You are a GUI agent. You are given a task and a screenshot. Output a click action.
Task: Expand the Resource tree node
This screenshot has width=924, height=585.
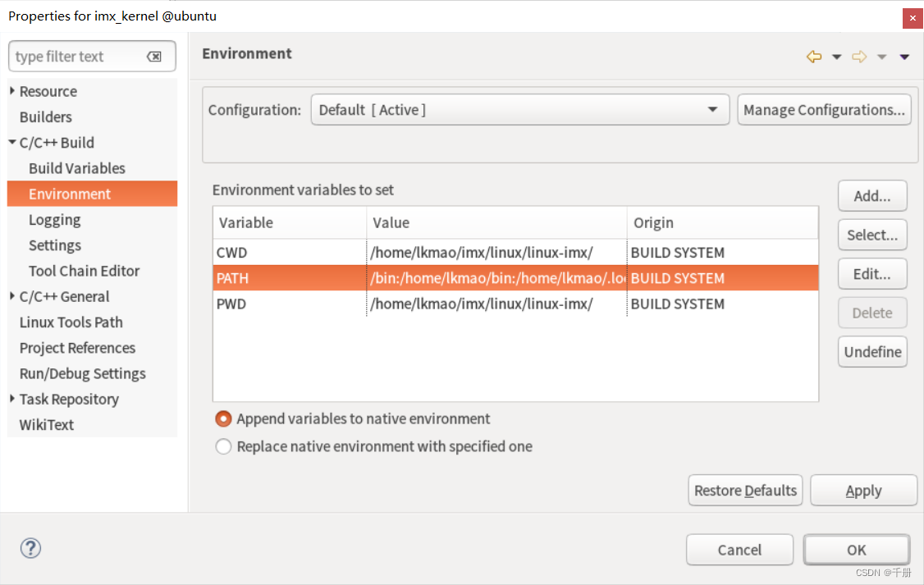[12, 91]
